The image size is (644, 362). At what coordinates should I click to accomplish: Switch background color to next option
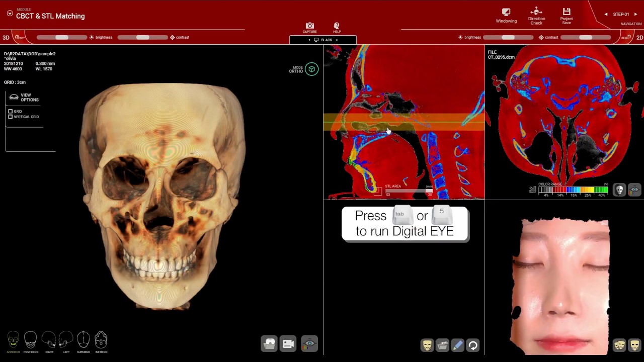point(337,40)
